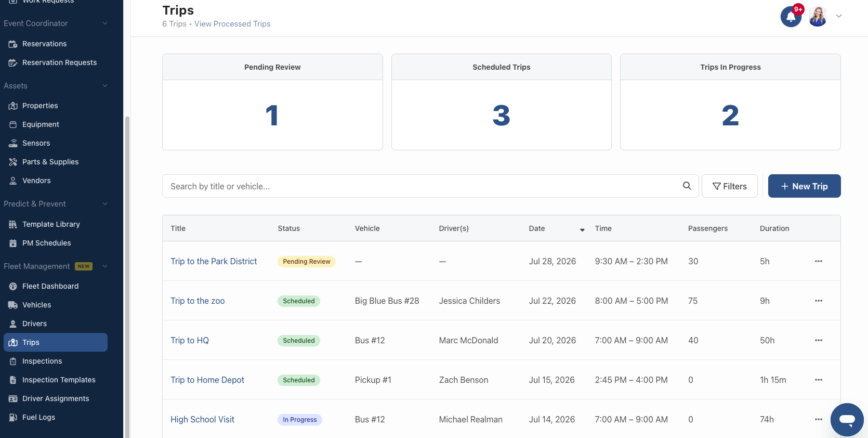Click the Reservation Requests sidebar icon

coord(13,63)
